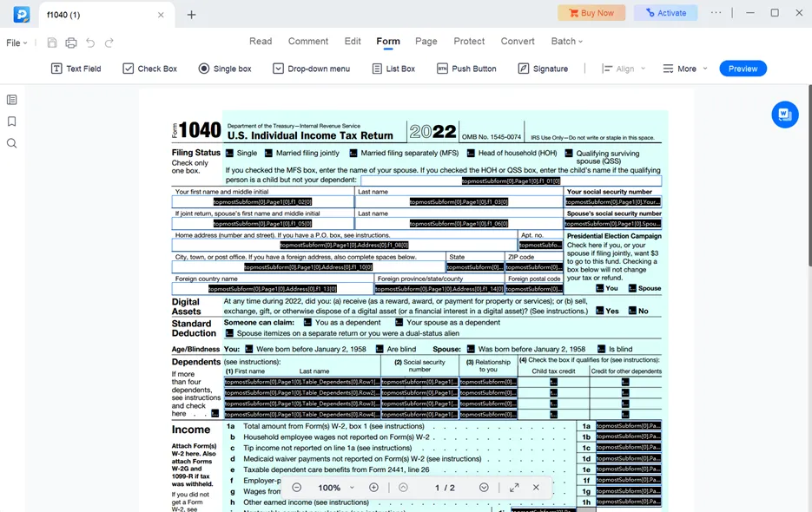The width and height of the screenshot is (812, 512).
Task: Open the bookmarks panel
Action: click(11, 121)
